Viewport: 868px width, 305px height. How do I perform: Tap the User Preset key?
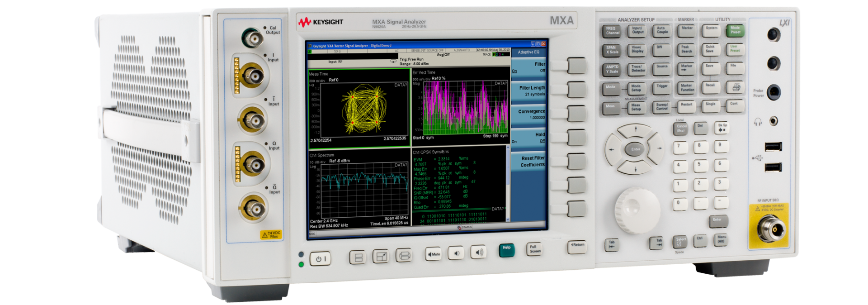[x=735, y=49]
